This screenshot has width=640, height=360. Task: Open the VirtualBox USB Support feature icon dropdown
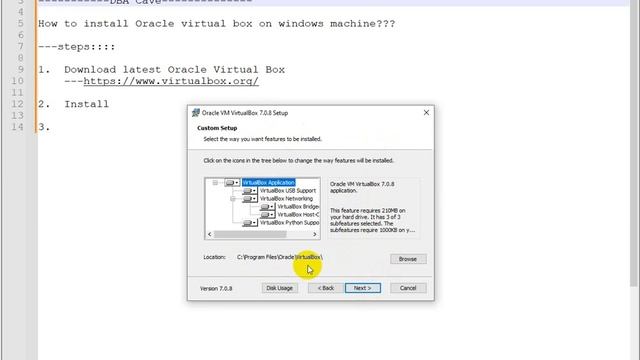click(x=250, y=191)
